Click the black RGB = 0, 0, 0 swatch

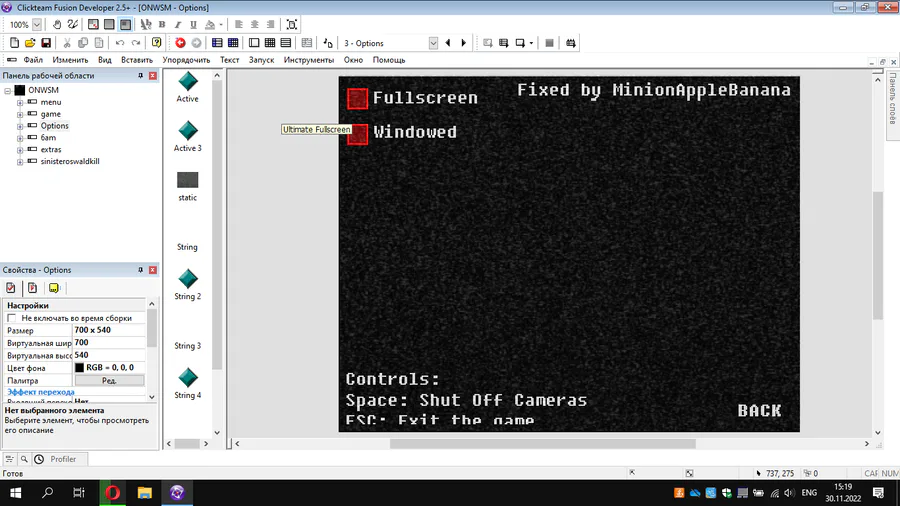[79, 368]
